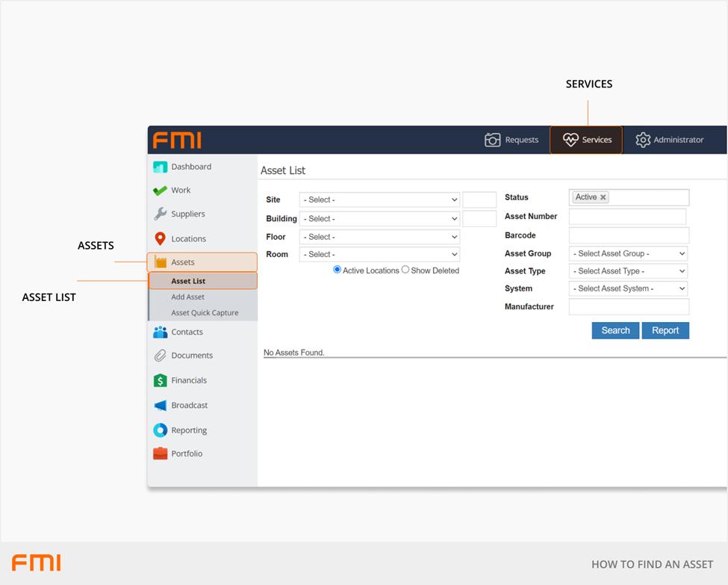This screenshot has height=585, width=728.
Task: Select the Show Deleted radio button
Action: coord(405,270)
